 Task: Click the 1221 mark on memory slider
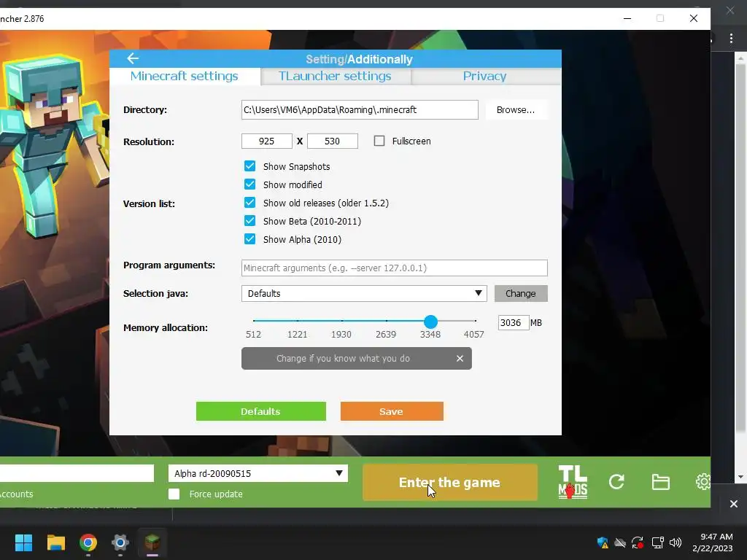298,334
